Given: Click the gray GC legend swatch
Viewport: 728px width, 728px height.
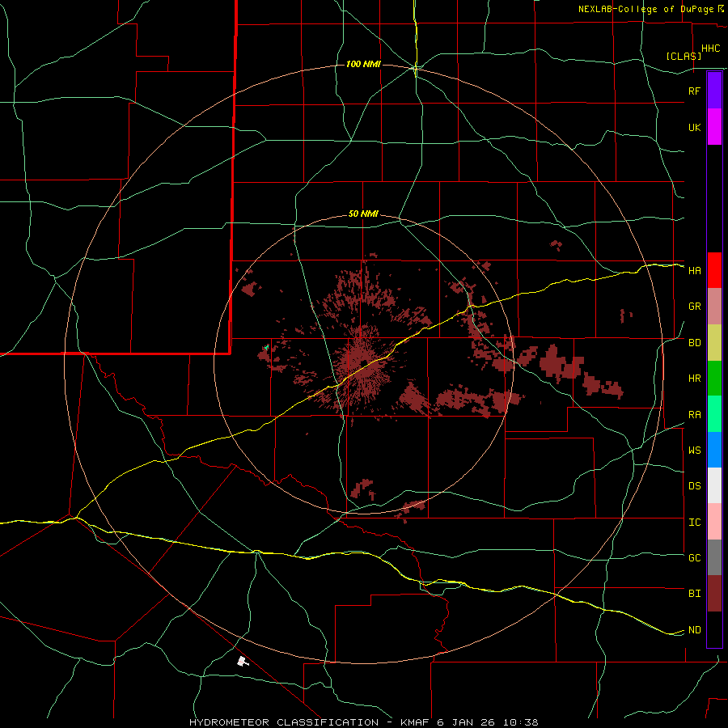Looking at the screenshot, I should click(x=714, y=557).
